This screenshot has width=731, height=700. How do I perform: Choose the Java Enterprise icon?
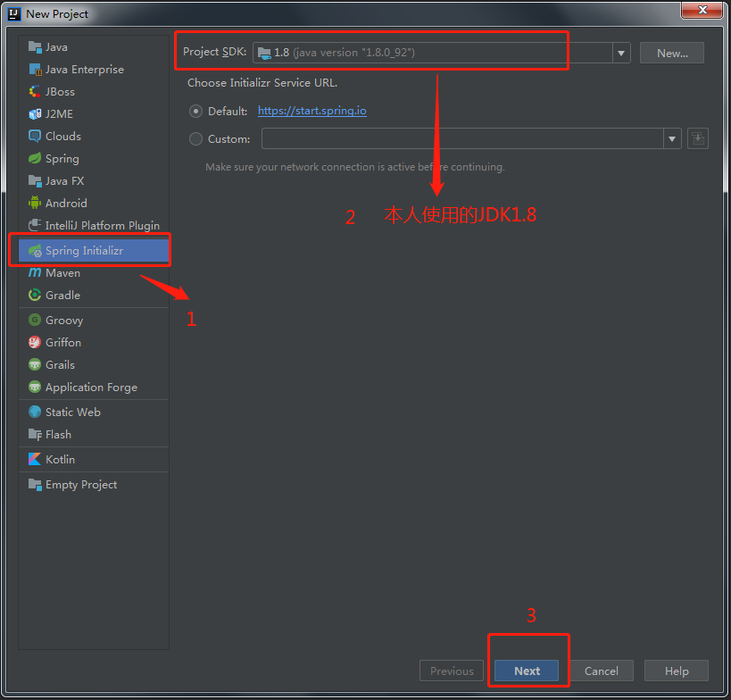[35, 70]
